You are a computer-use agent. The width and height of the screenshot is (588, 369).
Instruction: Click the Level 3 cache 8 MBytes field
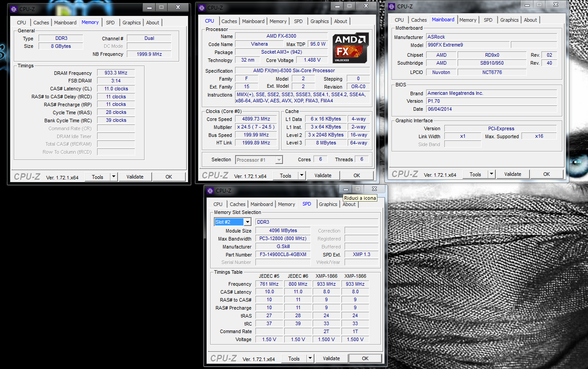[326, 143]
